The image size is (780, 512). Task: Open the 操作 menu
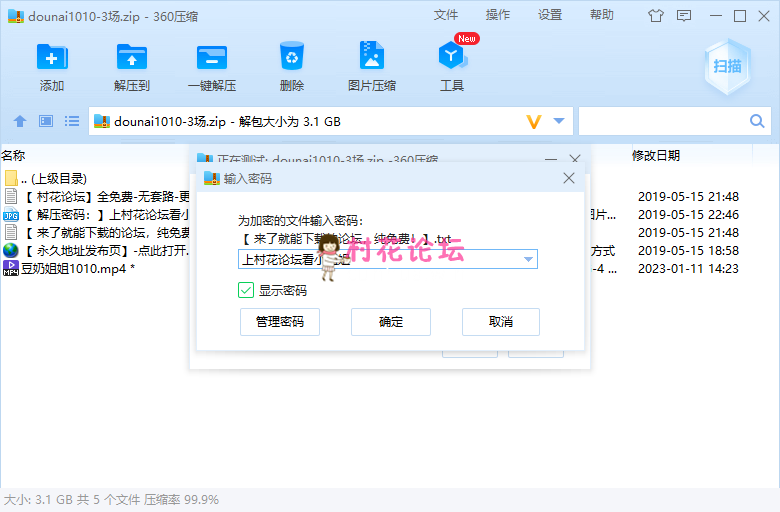coord(498,15)
